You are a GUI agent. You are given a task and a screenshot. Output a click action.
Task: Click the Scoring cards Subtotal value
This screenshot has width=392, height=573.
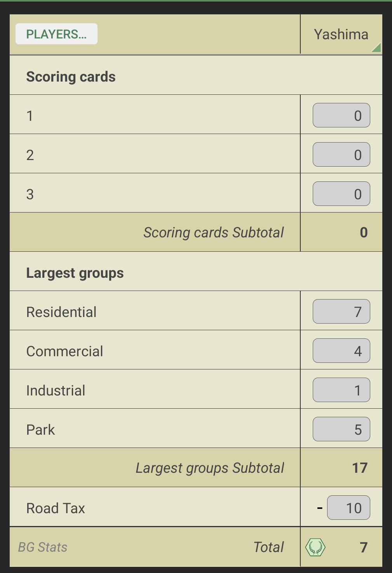363,232
